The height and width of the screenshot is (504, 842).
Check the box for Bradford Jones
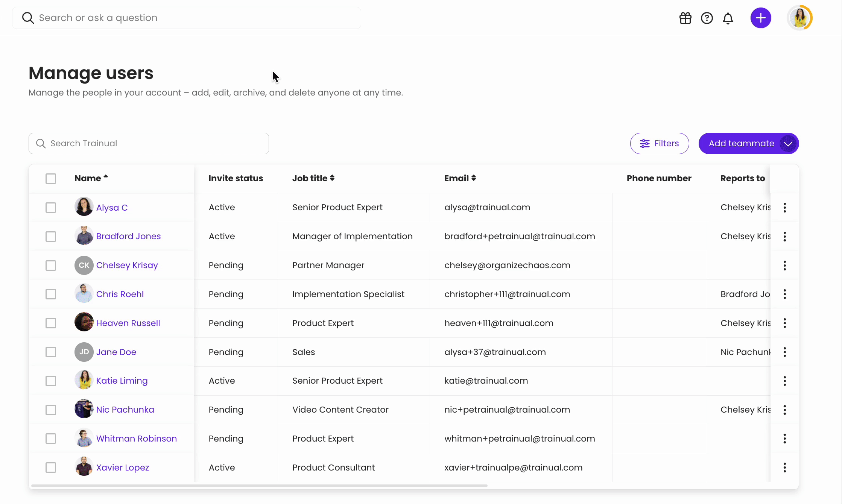[x=51, y=237]
